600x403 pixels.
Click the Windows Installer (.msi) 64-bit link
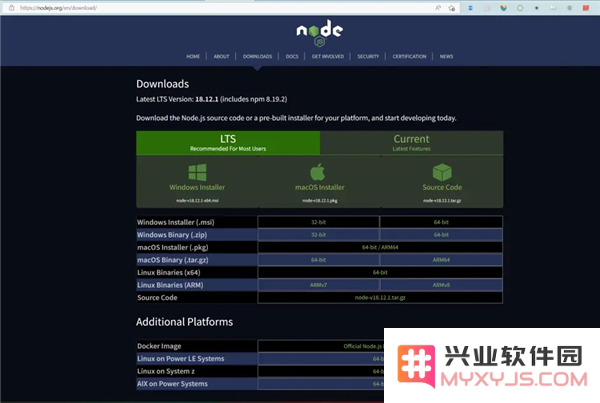pos(441,222)
